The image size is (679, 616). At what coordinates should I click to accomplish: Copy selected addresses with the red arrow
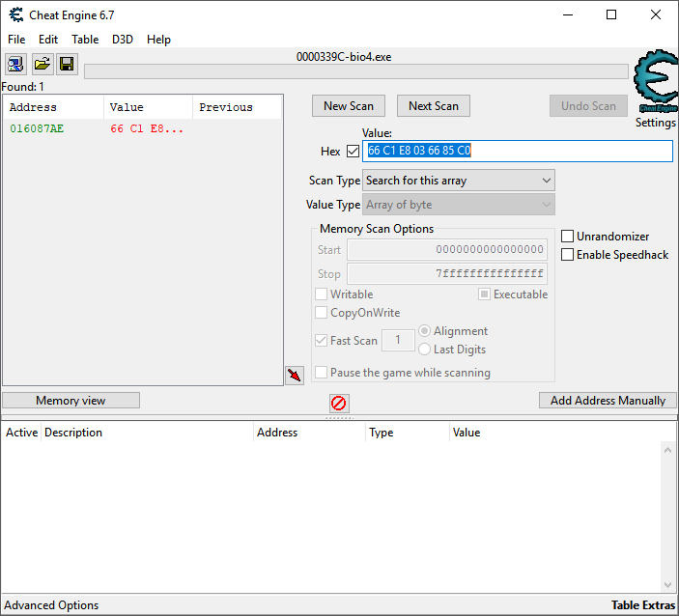(x=295, y=375)
